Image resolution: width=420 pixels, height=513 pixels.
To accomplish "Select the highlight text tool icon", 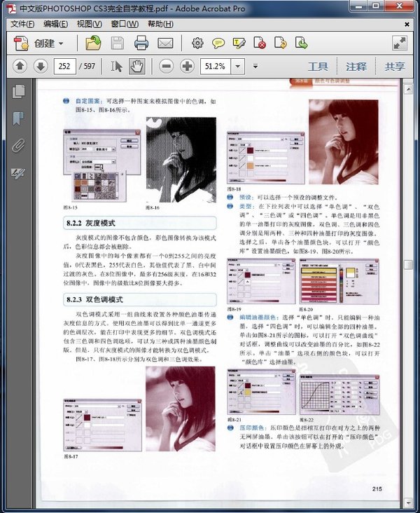I will click(x=239, y=43).
